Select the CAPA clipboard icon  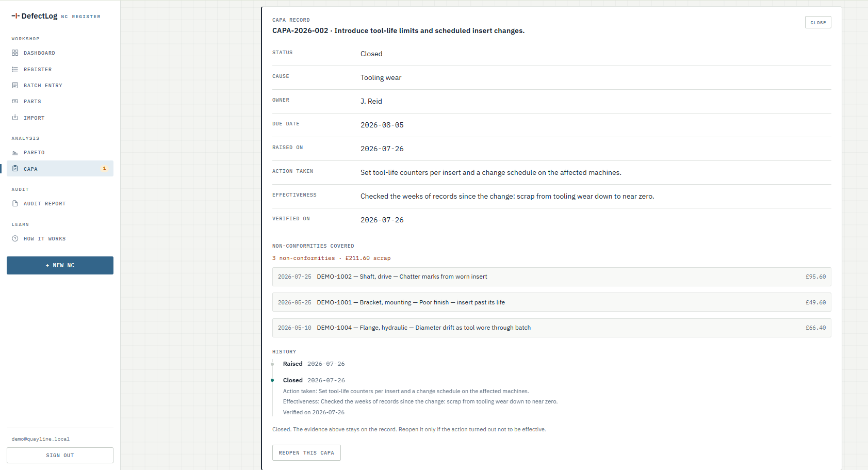coord(15,169)
